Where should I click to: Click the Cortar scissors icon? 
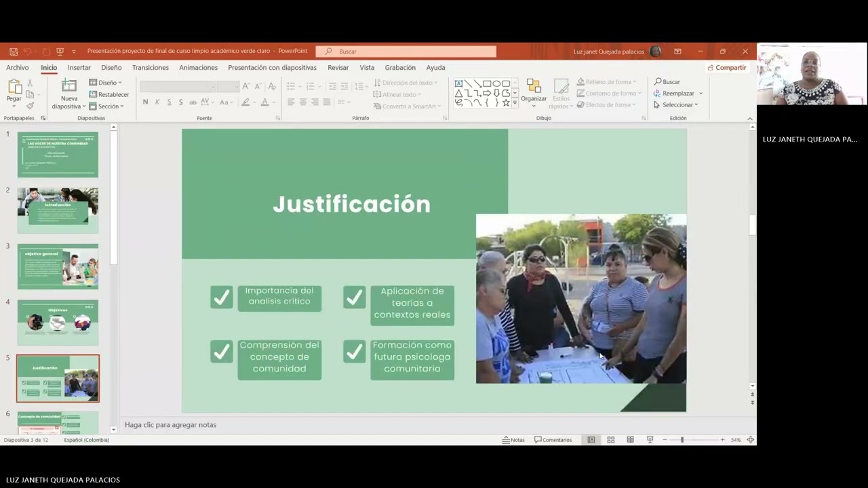(x=30, y=83)
